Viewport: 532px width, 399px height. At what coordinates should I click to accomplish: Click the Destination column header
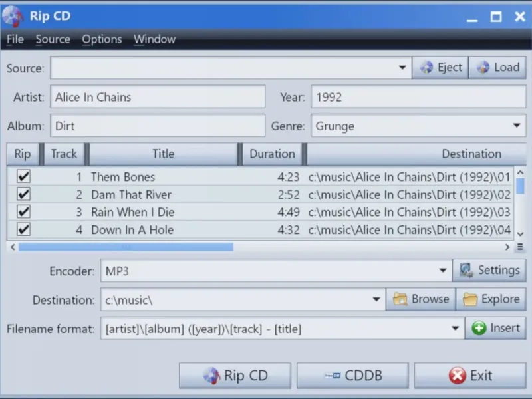417,154
